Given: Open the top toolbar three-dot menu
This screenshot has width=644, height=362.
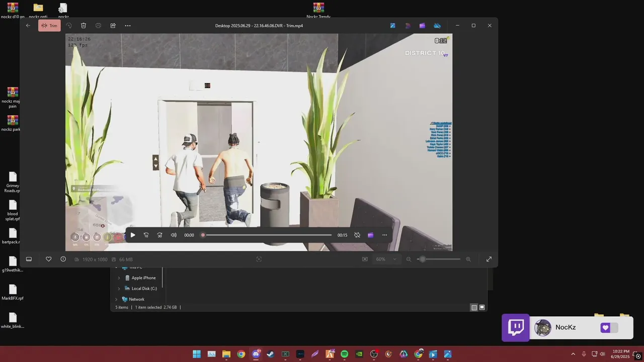Looking at the screenshot, I should coord(128,26).
